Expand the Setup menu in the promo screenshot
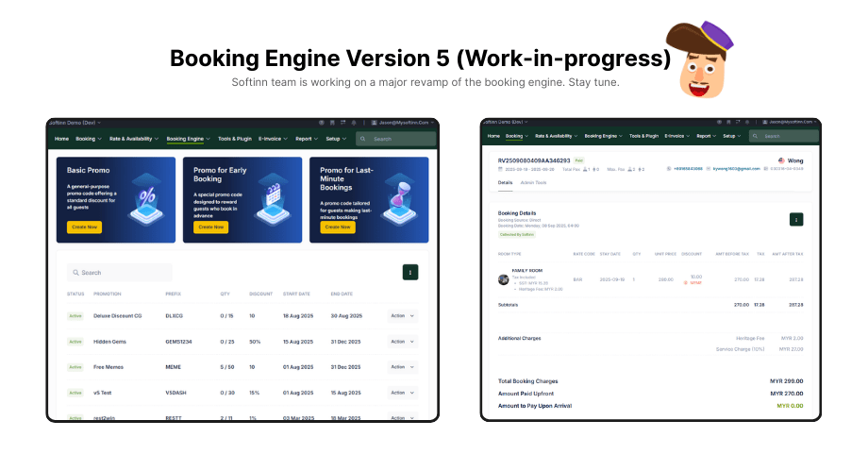The height and width of the screenshot is (454, 868). [x=336, y=139]
